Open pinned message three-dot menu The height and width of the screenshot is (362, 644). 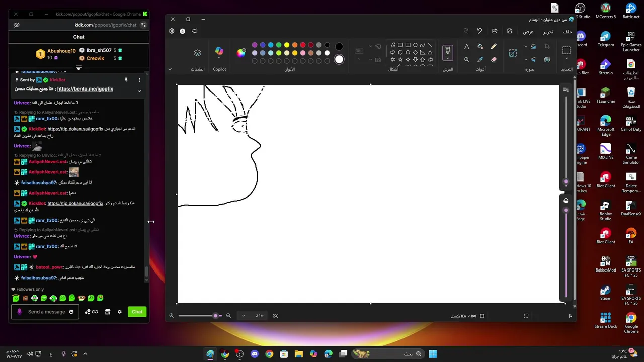139,80
